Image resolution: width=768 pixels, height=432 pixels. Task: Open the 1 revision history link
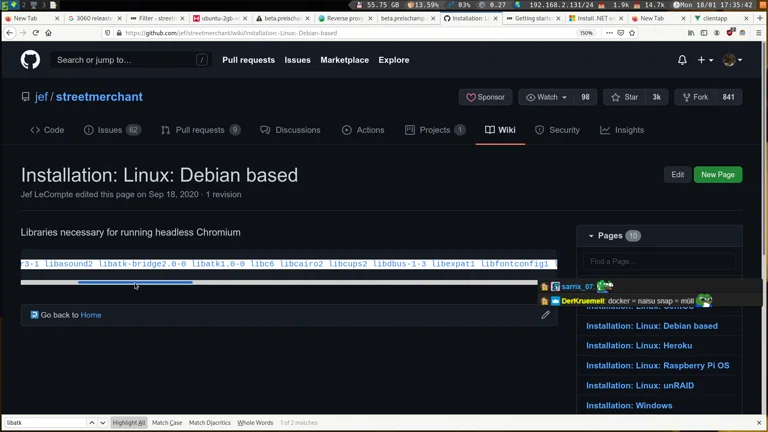pos(223,194)
